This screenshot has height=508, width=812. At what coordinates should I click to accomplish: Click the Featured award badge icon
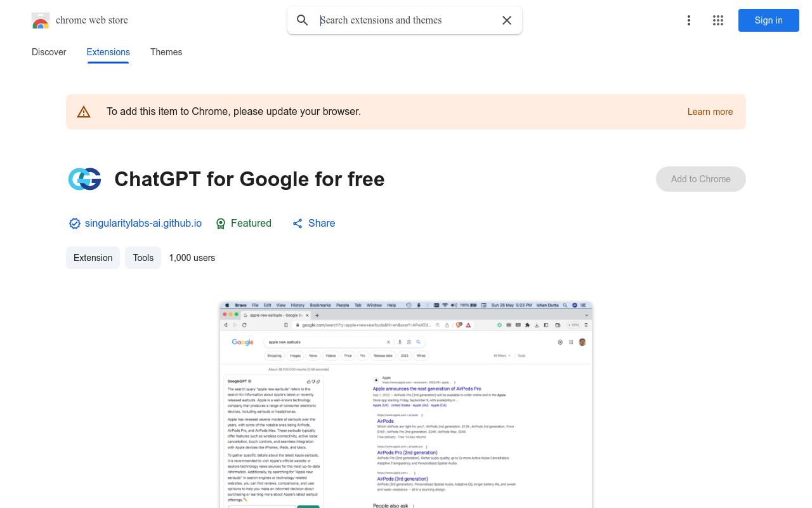click(221, 224)
